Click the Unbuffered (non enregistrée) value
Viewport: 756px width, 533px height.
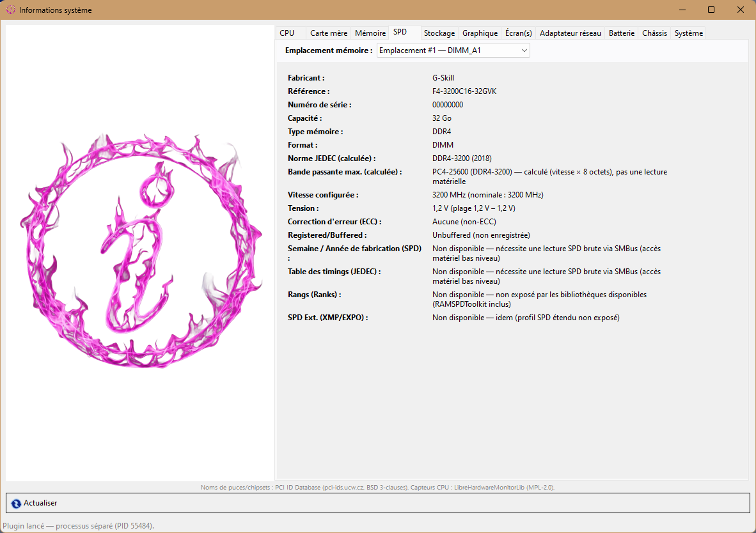point(481,235)
